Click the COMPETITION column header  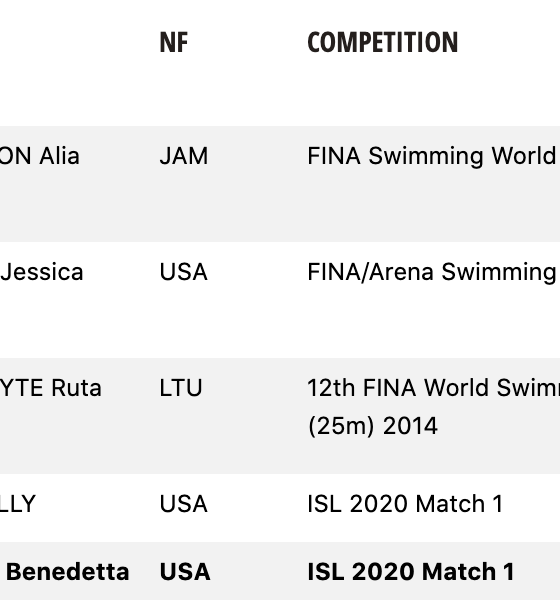click(382, 42)
